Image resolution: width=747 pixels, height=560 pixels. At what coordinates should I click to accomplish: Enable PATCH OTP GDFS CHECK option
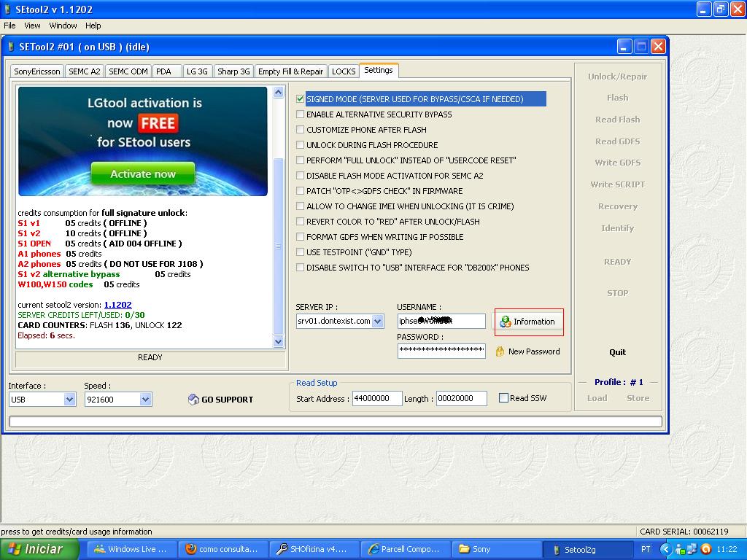click(x=300, y=191)
